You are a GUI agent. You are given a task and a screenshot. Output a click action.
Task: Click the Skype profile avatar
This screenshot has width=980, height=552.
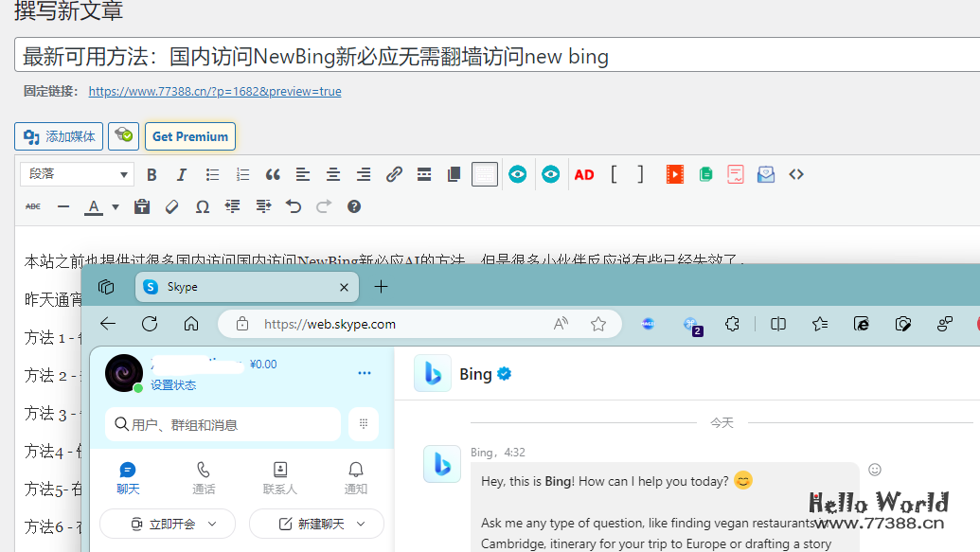(124, 373)
